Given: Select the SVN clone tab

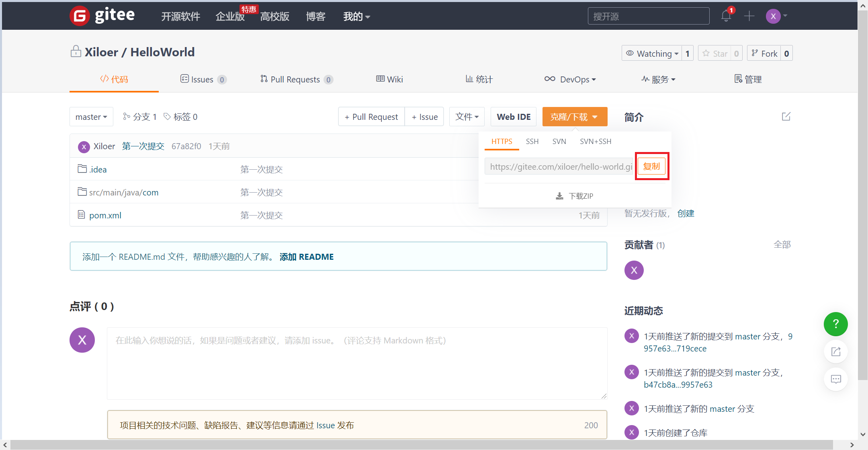Looking at the screenshot, I should point(559,142).
